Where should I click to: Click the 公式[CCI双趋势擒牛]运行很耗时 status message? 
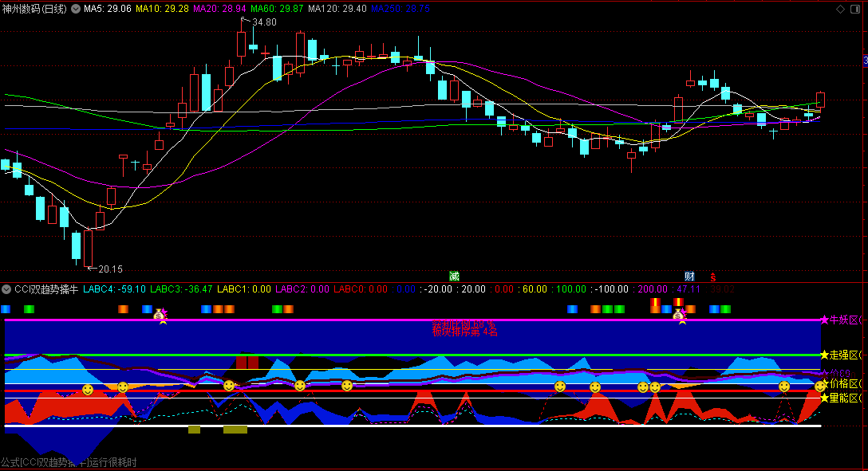(69, 462)
